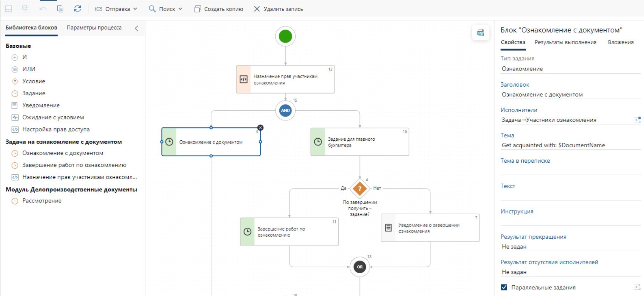Click the PDF export icon on canvas

[x=480, y=33]
